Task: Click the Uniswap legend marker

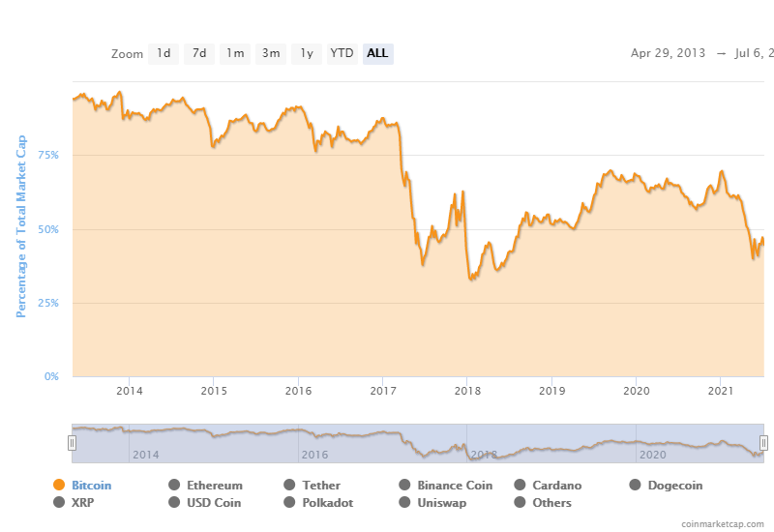Action: pos(405,503)
